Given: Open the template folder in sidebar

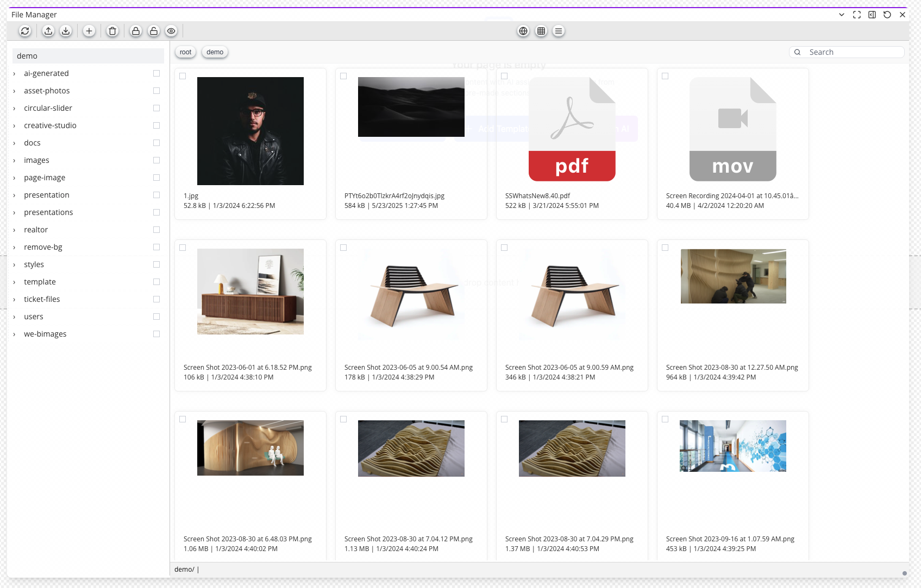Looking at the screenshot, I should [40, 282].
